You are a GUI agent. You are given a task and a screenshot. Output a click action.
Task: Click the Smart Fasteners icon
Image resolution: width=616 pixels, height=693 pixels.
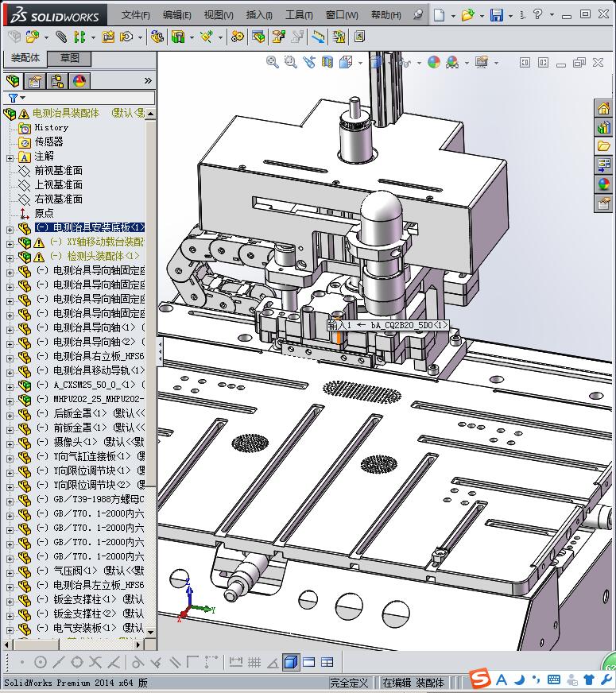click(108, 37)
